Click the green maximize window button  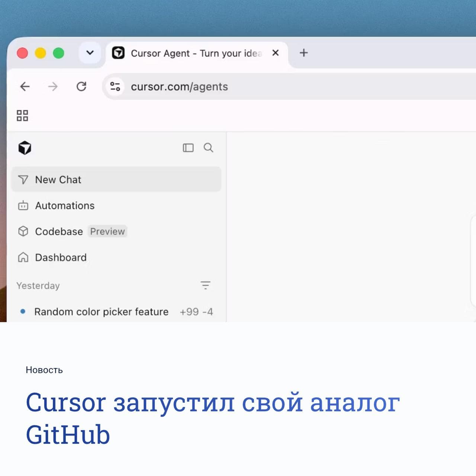point(58,53)
